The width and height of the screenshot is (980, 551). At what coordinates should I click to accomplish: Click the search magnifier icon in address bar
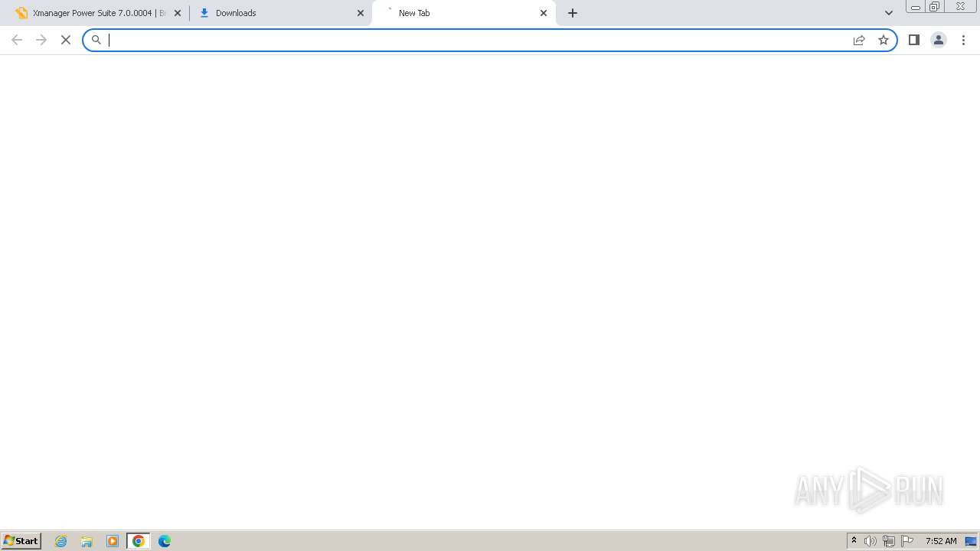(96, 40)
